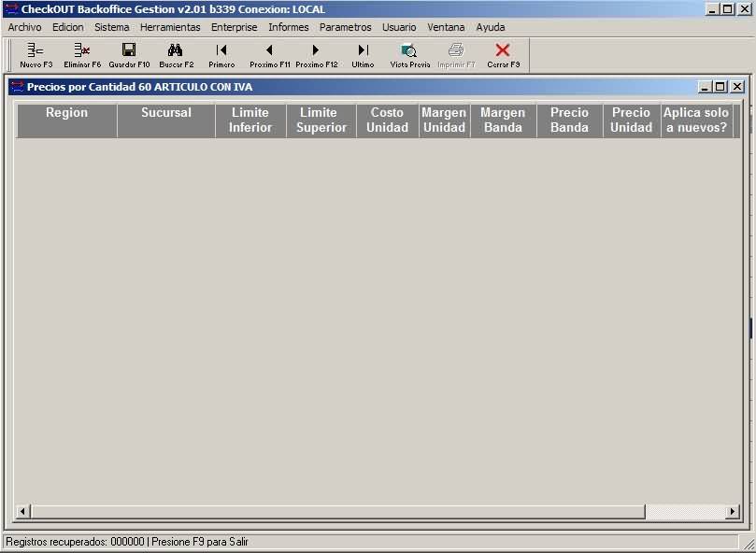Open search with the Buscar F2 binoculars
756x553 pixels.
point(175,50)
